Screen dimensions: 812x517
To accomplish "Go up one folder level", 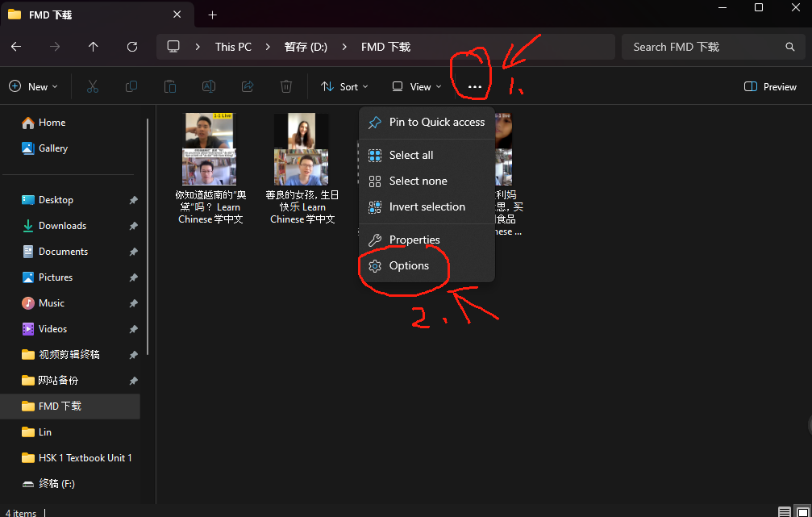I will pyautogui.click(x=94, y=47).
